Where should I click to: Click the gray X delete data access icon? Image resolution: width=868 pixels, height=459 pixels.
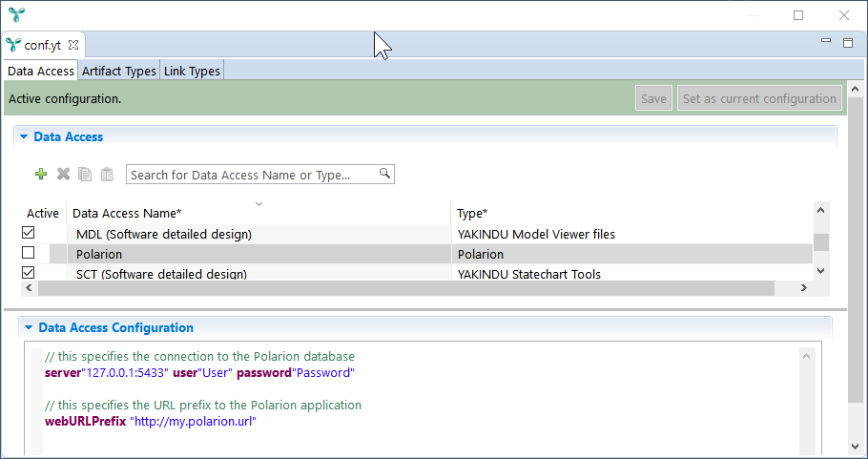tap(63, 175)
